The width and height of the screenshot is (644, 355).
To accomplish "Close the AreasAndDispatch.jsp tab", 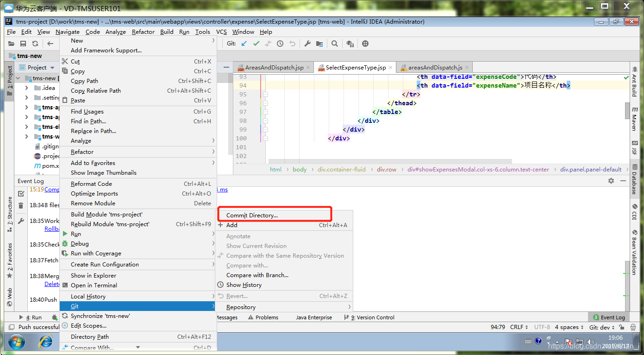I will pyautogui.click(x=308, y=67).
